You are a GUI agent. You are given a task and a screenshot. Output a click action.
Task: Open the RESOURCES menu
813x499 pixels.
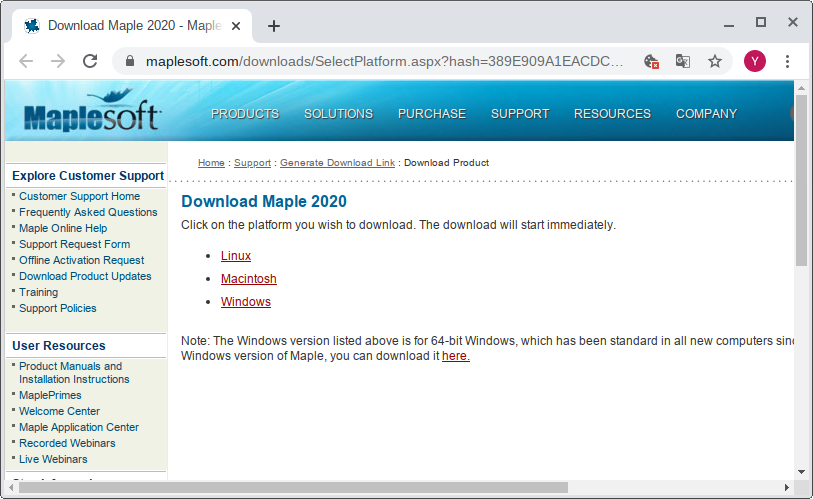click(x=612, y=114)
